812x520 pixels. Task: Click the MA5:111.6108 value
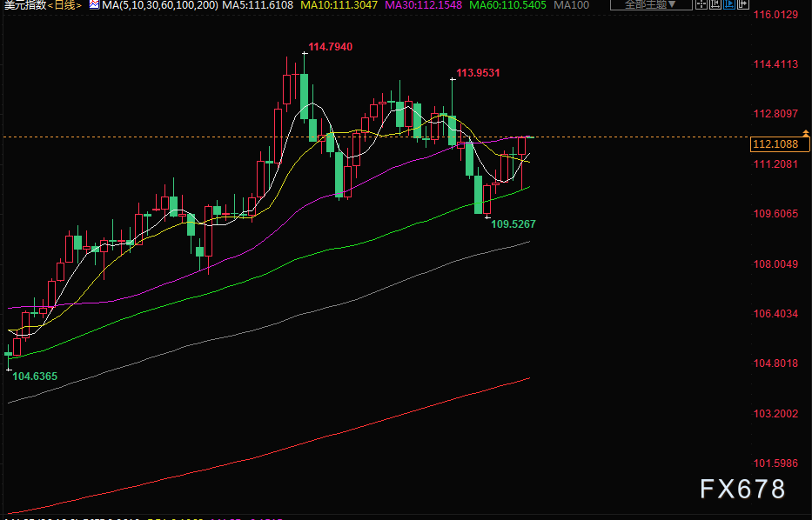258,5
